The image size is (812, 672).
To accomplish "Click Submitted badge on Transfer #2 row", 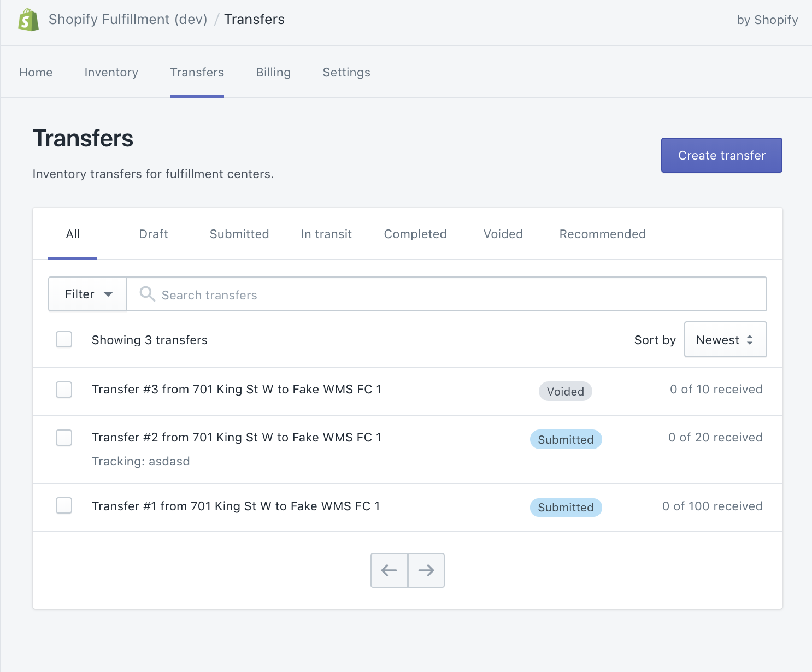I will coord(566,439).
